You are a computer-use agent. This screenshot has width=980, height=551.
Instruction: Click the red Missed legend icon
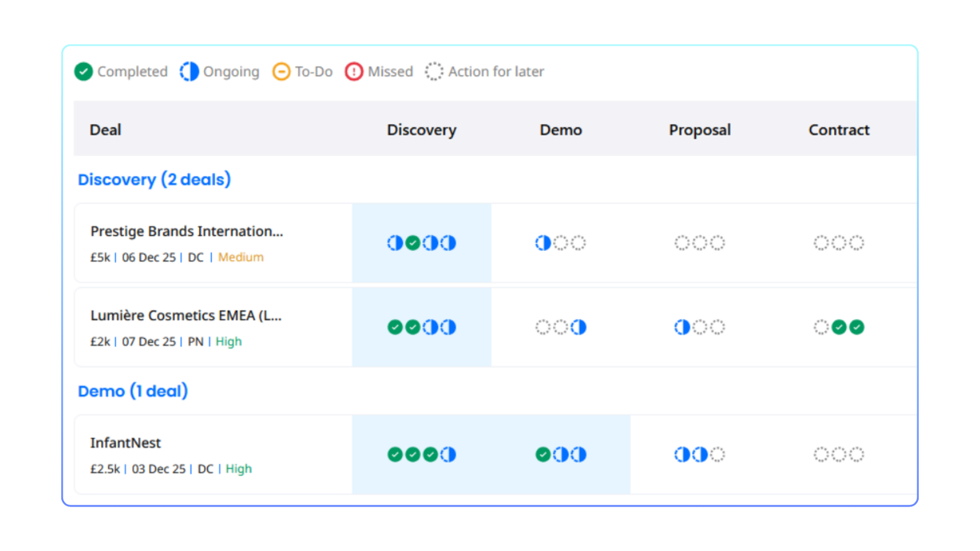point(354,71)
